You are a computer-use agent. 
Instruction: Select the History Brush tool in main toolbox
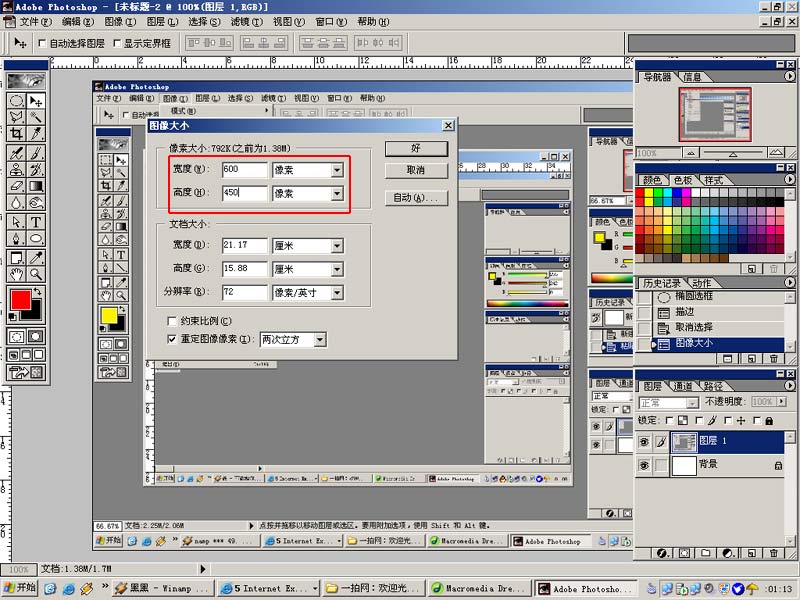36,169
